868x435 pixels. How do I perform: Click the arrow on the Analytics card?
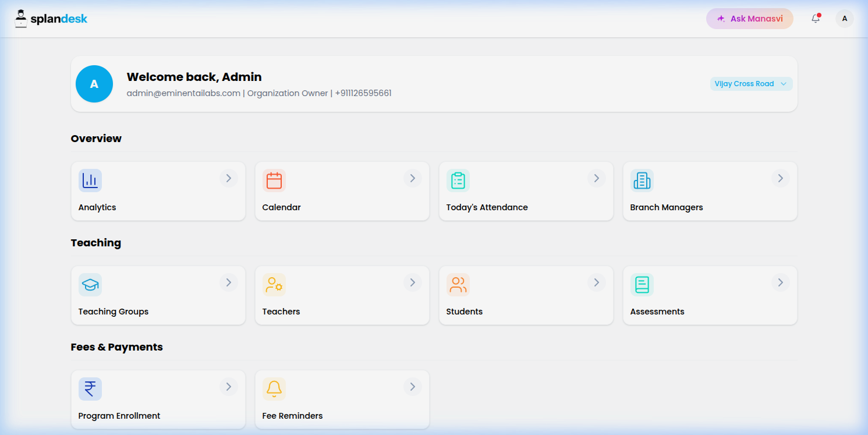[x=229, y=178]
